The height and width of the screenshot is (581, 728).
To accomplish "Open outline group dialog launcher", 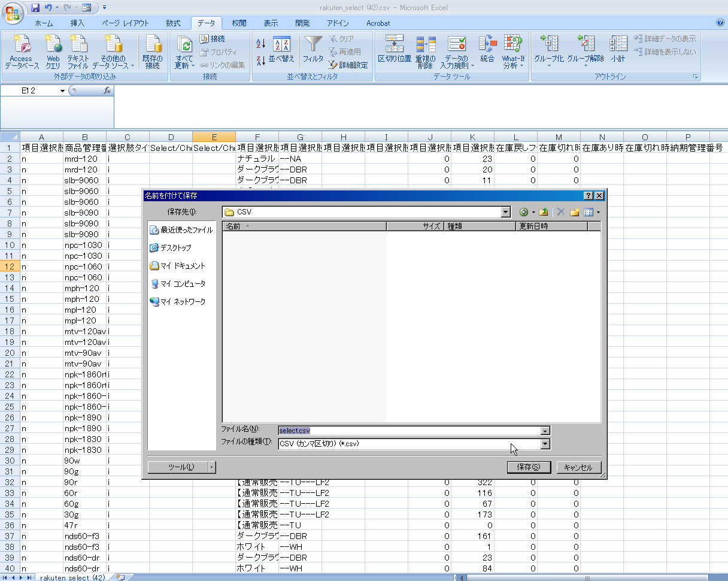I will [x=696, y=77].
